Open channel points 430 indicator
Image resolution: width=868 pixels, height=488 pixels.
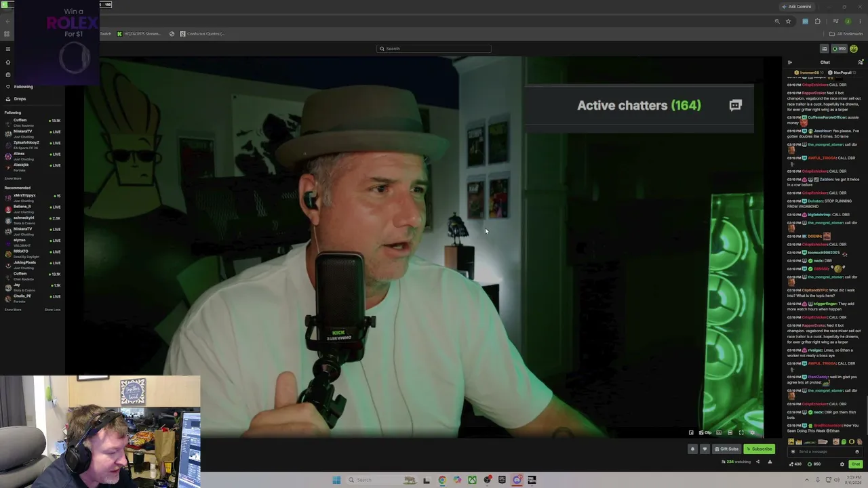point(795,464)
